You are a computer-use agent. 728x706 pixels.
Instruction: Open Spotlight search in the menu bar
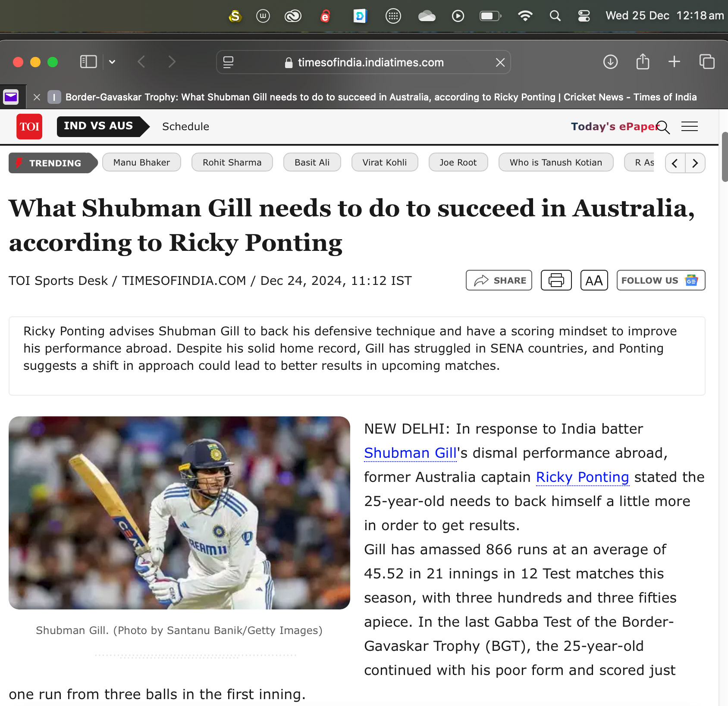click(x=555, y=16)
